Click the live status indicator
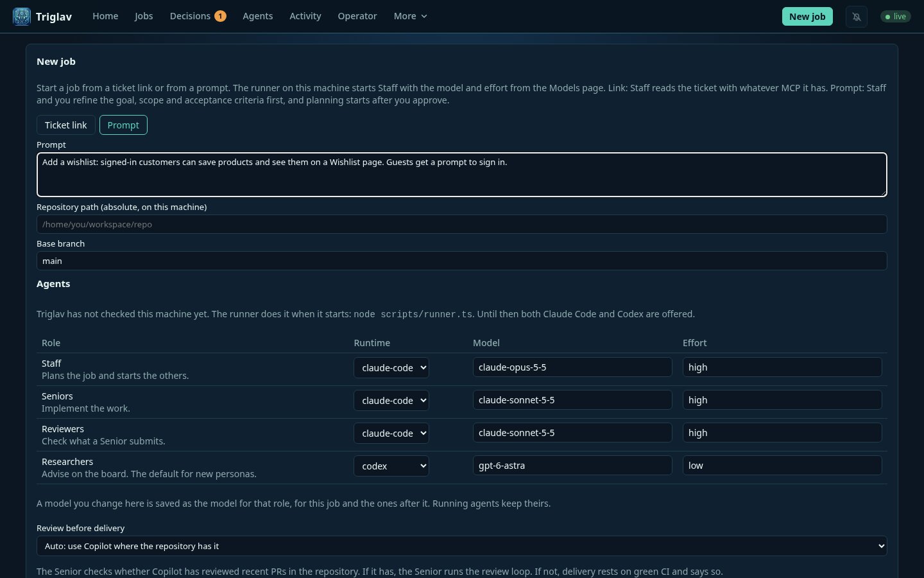Image resolution: width=924 pixels, height=578 pixels. coord(896,17)
